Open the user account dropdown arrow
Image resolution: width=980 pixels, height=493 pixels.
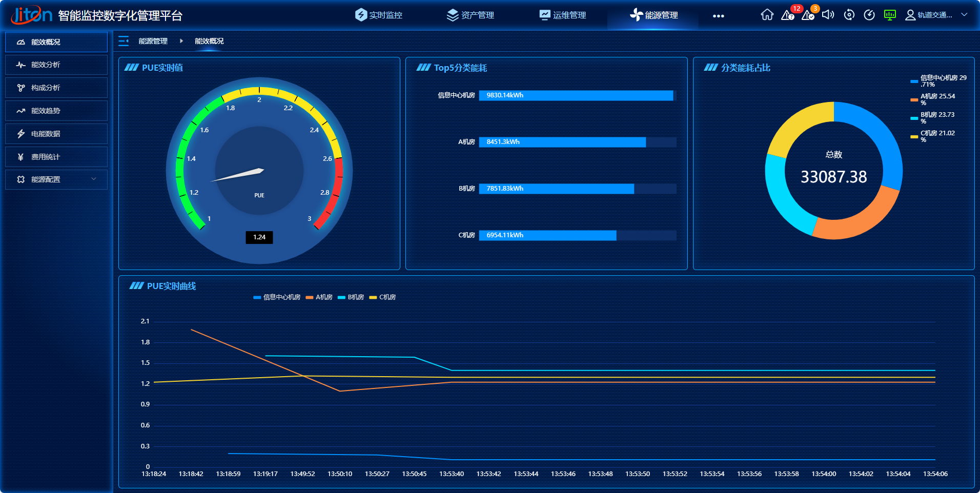tap(964, 15)
